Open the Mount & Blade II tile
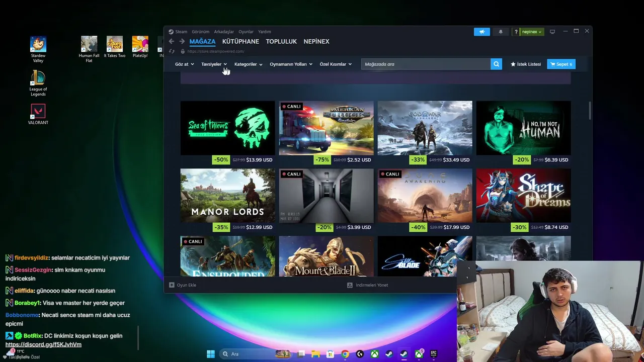 pyautogui.click(x=326, y=256)
